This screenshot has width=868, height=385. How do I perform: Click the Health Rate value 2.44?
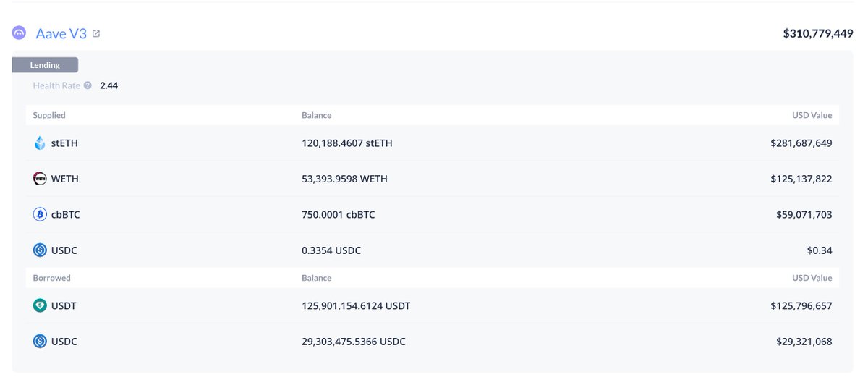[x=109, y=85]
